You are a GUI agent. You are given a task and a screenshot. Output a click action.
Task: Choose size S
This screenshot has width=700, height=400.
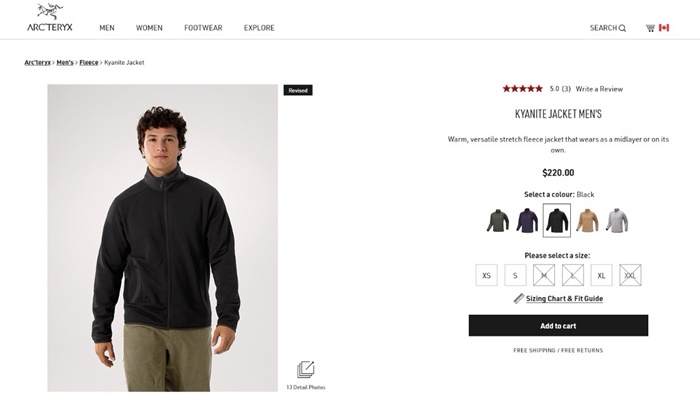516,275
